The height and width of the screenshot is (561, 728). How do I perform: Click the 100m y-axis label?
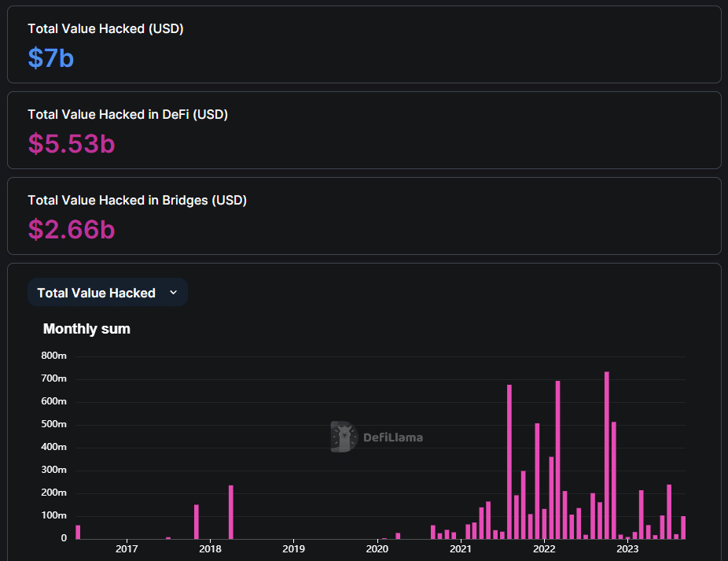click(x=54, y=515)
